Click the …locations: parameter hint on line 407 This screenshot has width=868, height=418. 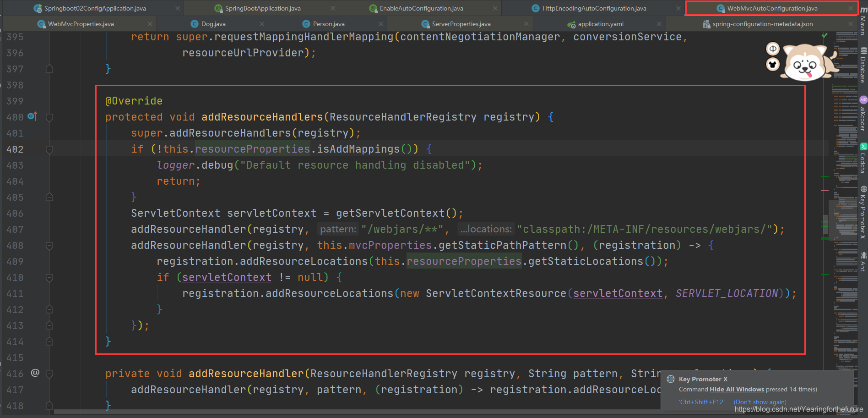click(486, 229)
